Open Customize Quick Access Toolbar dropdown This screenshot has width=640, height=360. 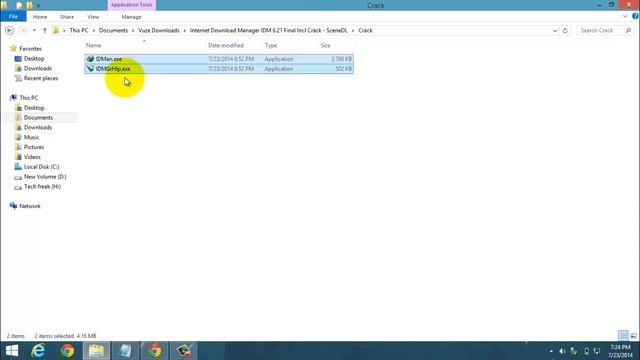(38, 6)
